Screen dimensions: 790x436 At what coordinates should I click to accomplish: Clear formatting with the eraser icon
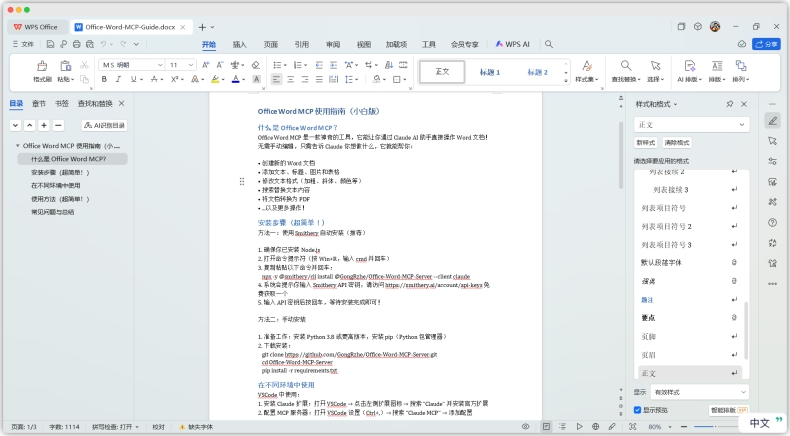[x=256, y=65]
